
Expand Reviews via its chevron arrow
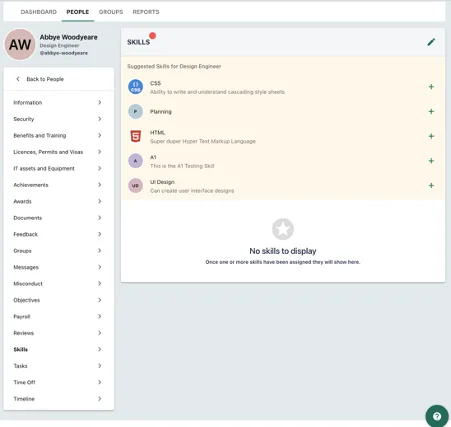[x=100, y=333]
